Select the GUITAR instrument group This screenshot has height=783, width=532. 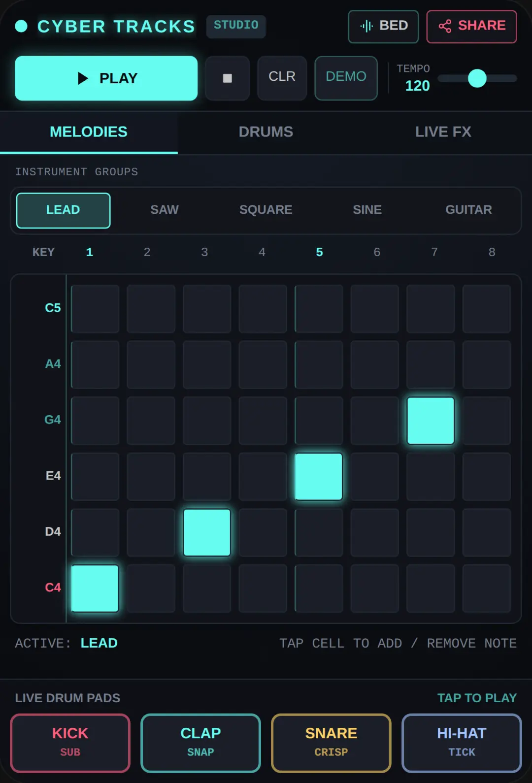(469, 210)
